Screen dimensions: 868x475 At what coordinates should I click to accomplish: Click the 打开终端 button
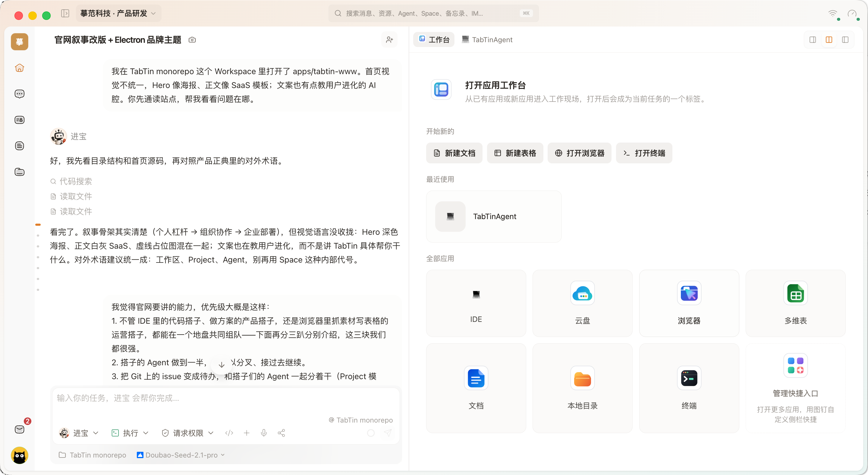coord(644,153)
